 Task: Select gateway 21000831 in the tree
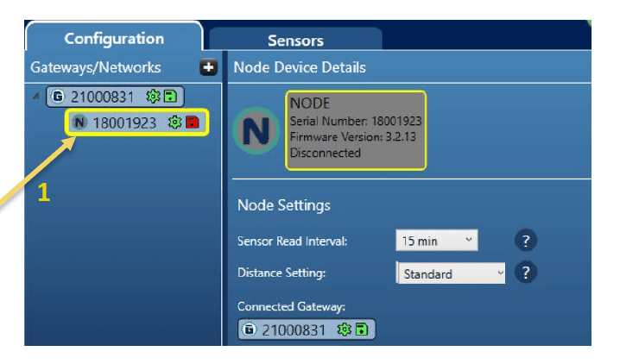[105, 97]
